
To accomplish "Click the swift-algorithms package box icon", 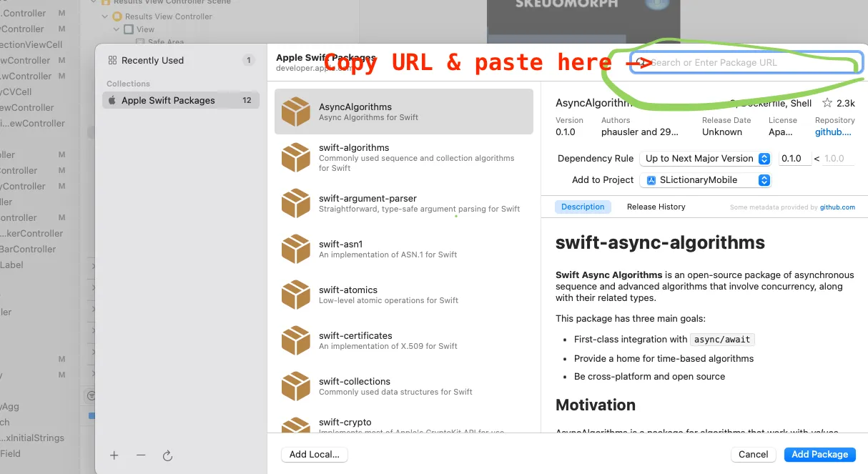I will (x=295, y=157).
